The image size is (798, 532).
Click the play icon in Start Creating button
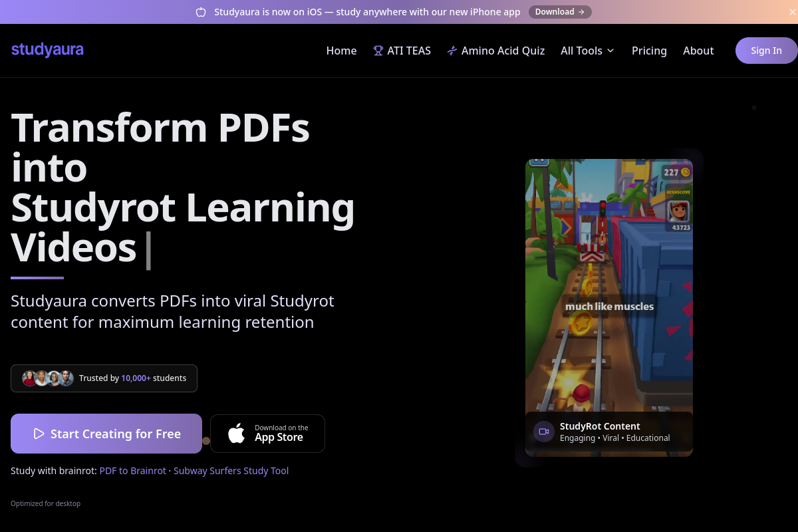coord(39,434)
